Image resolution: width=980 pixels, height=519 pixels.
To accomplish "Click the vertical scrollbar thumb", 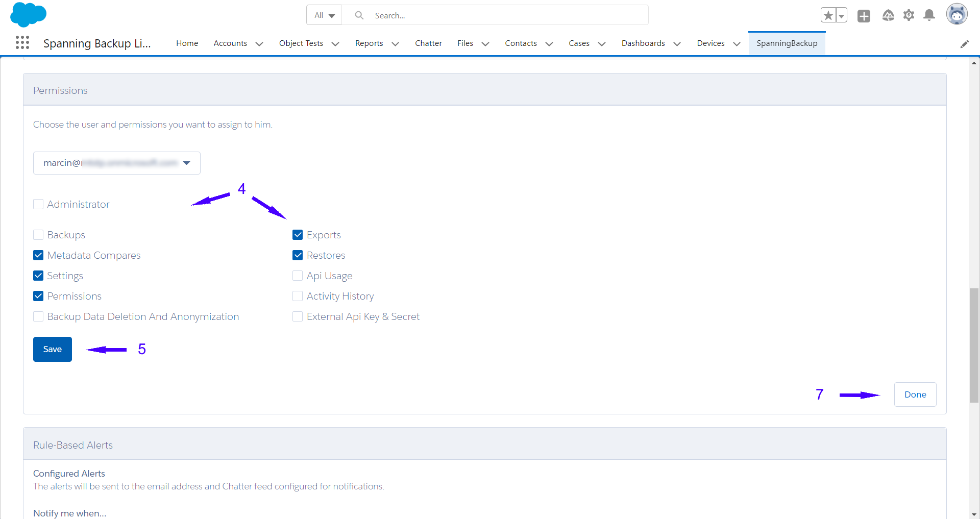I will (x=974, y=345).
